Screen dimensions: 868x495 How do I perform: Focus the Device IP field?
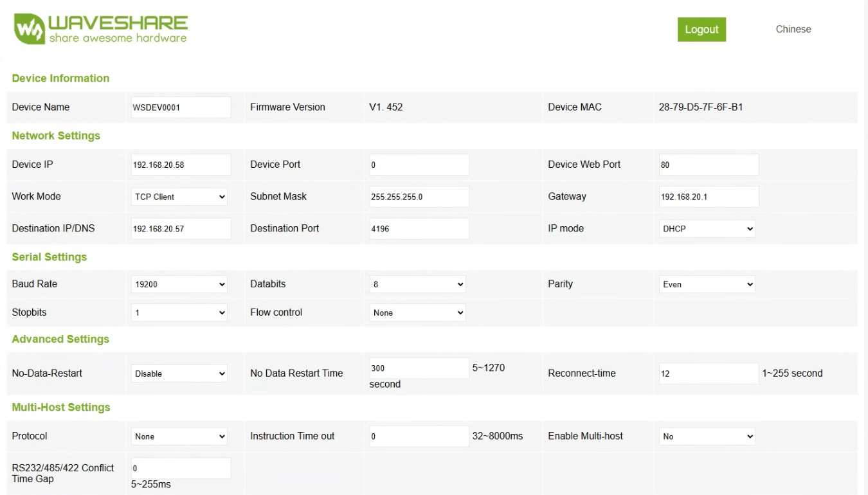181,165
